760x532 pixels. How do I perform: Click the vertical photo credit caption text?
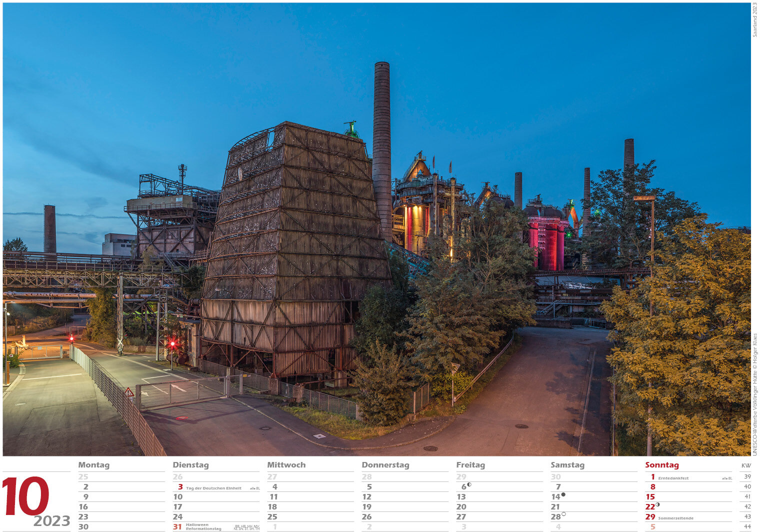pyautogui.click(x=754, y=394)
